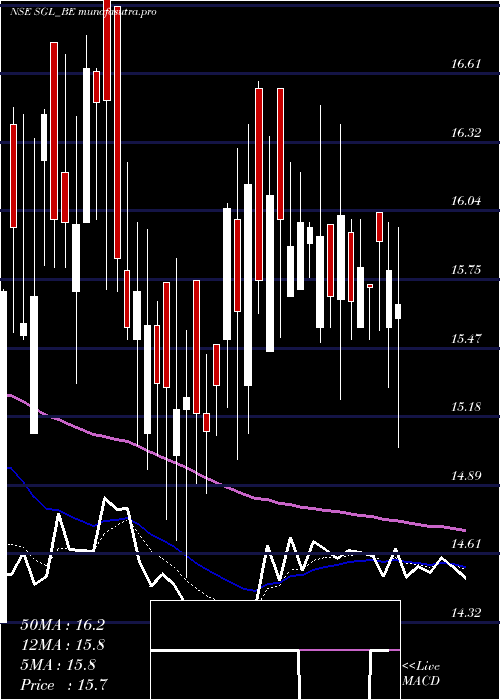This screenshot has width=500, height=700.
Task: Click the 14.61 price axis label
Action: coord(466,544)
